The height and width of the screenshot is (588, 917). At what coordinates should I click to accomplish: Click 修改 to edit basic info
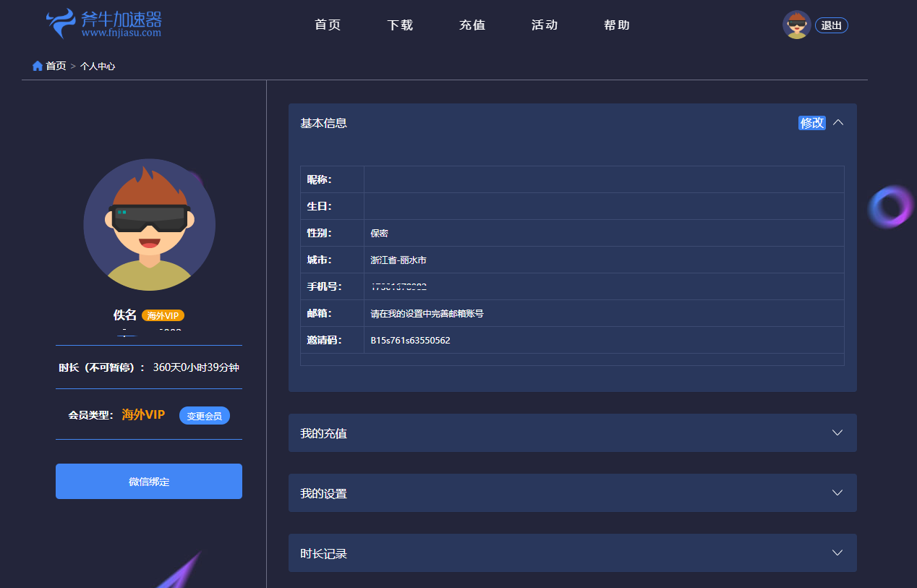811,123
